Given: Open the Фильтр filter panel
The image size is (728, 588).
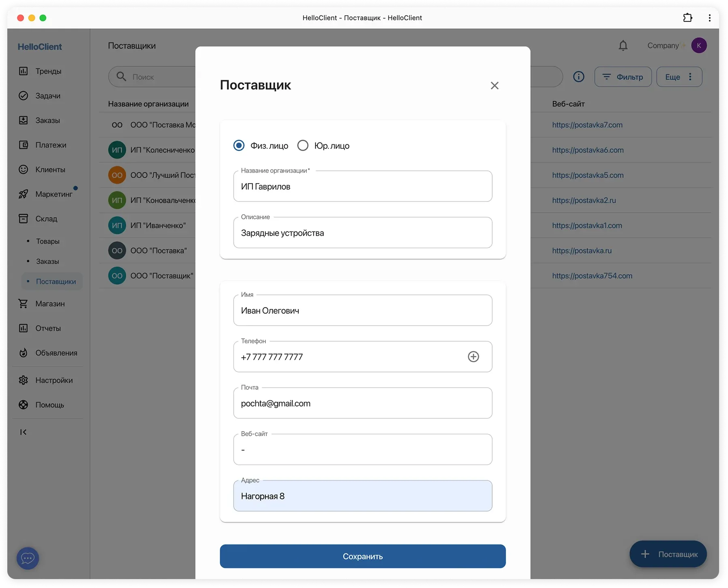Looking at the screenshot, I should 622,77.
